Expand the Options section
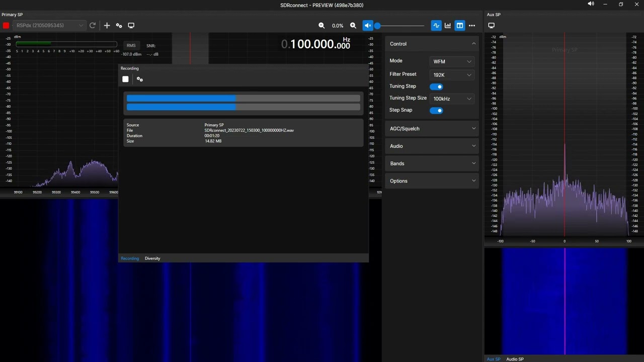Image resolution: width=644 pixels, height=362 pixels. pyautogui.click(x=432, y=181)
